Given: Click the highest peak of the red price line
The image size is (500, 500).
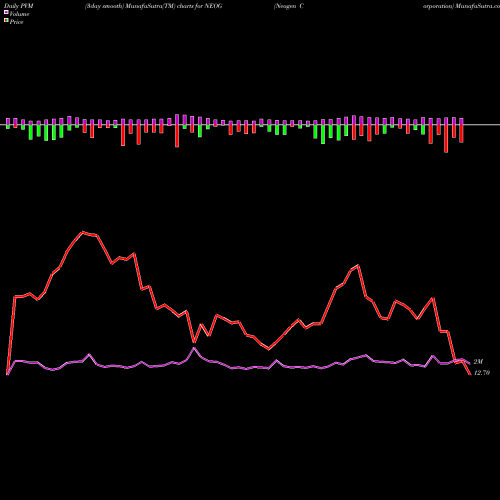Looking at the screenshot, I should click(x=83, y=232).
